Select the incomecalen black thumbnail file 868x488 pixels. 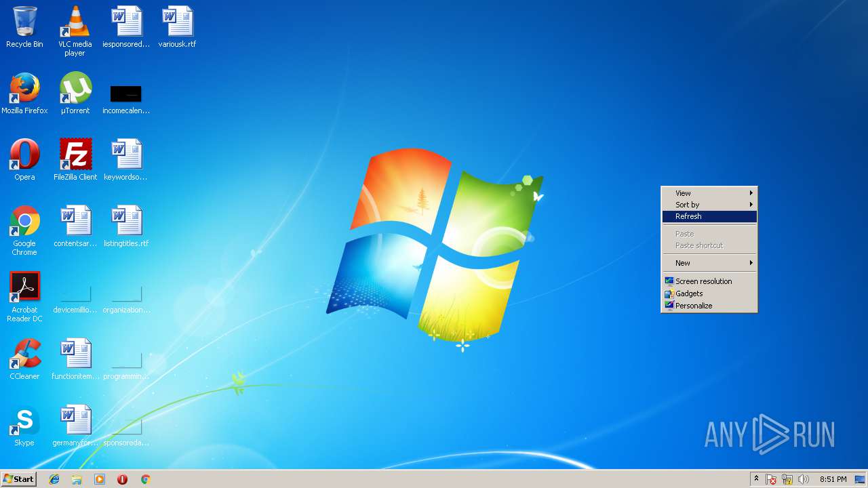(x=126, y=98)
